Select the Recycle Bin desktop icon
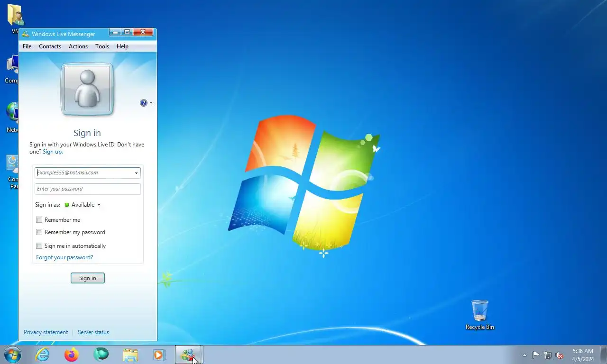Image resolution: width=607 pixels, height=364 pixels. [479, 315]
